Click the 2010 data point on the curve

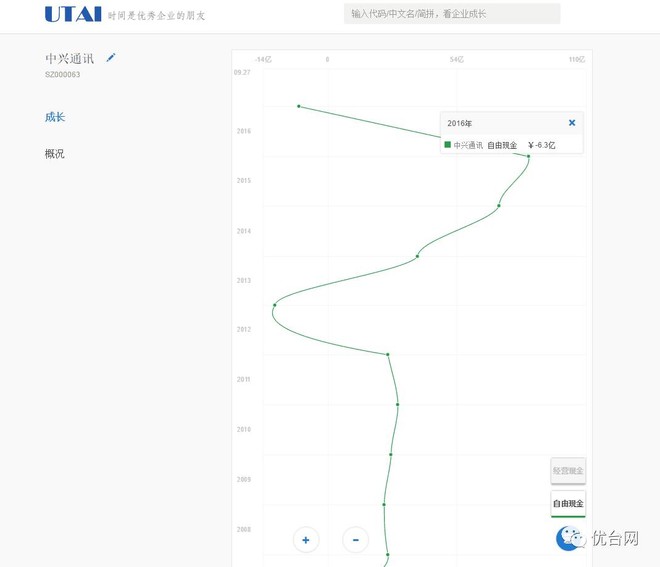tap(391, 455)
